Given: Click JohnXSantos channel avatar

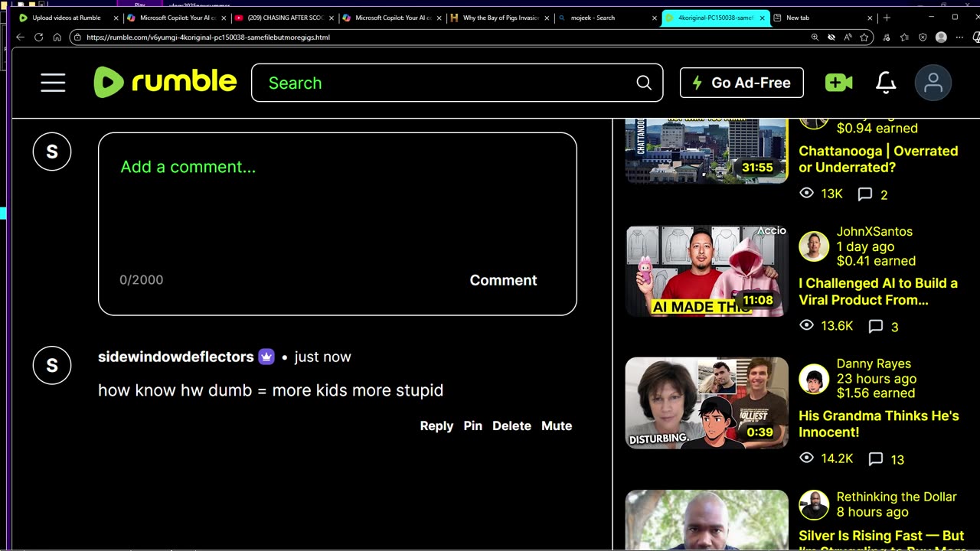Looking at the screenshot, I should (x=813, y=246).
